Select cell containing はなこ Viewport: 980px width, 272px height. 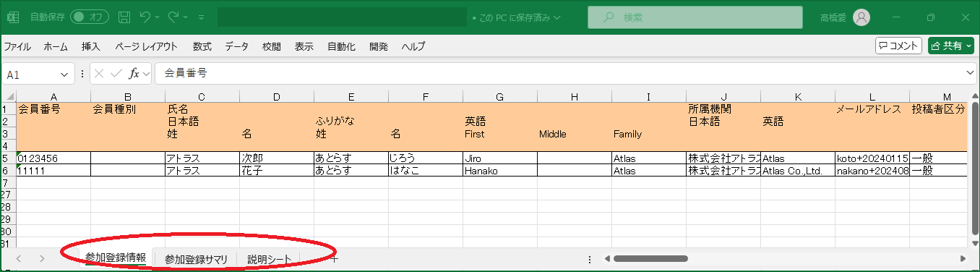[x=426, y=171]
